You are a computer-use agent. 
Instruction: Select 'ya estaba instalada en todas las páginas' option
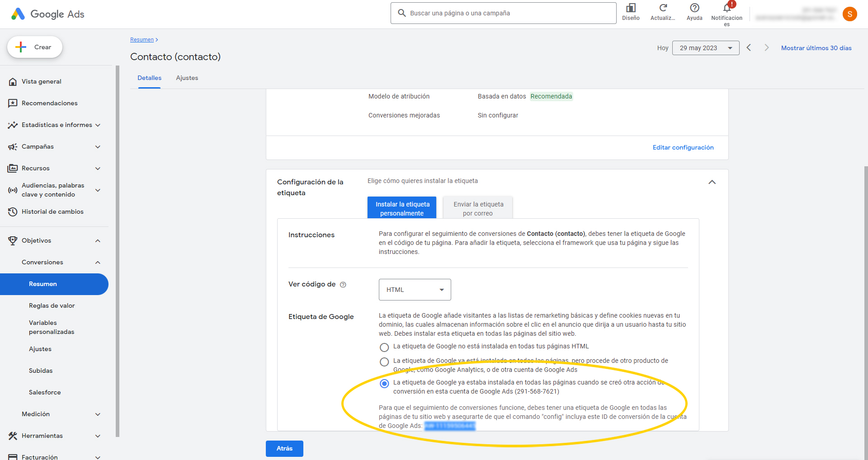click(384, 384)
